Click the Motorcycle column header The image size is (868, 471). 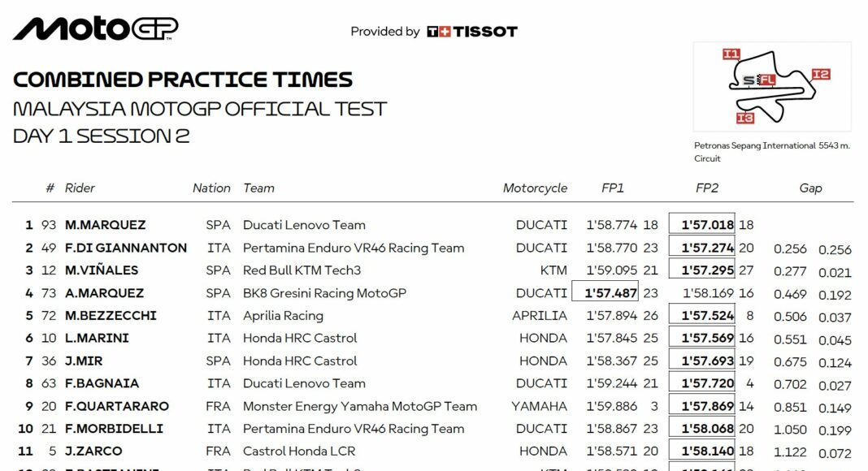(535, 188)
